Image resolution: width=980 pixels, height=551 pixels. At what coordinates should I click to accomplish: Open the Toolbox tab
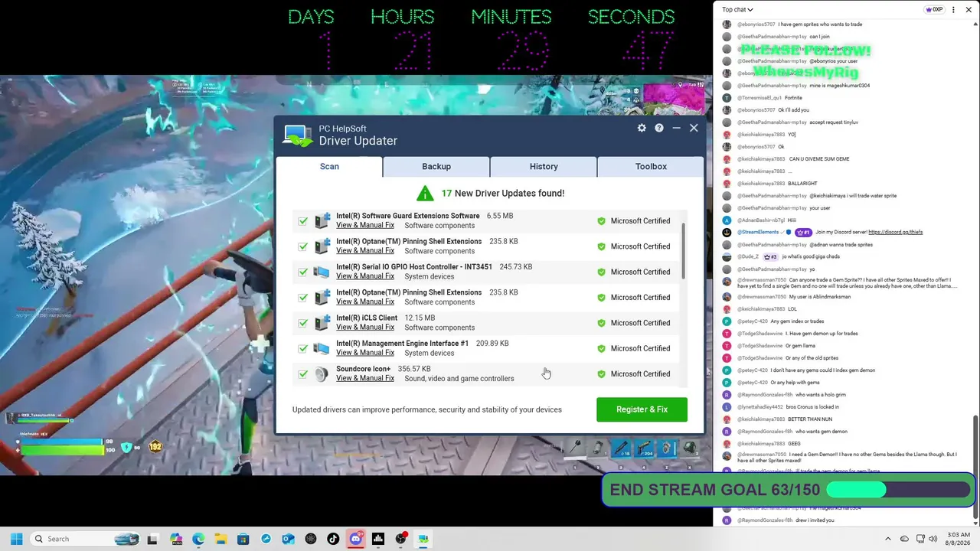pyautogui.click(x=651, y=166)
